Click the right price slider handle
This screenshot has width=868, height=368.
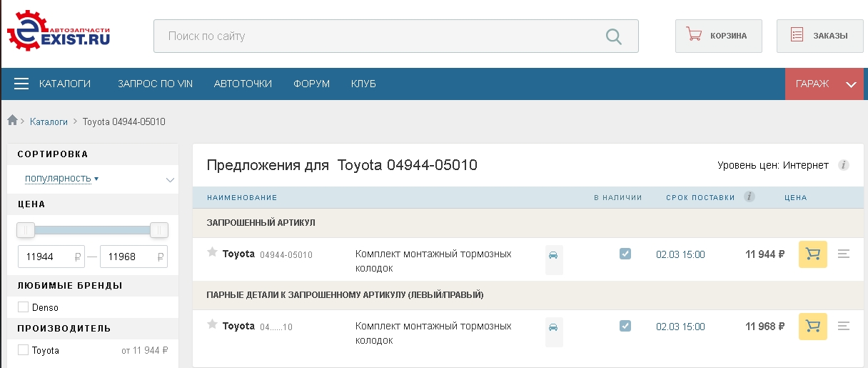pos(159,230)
